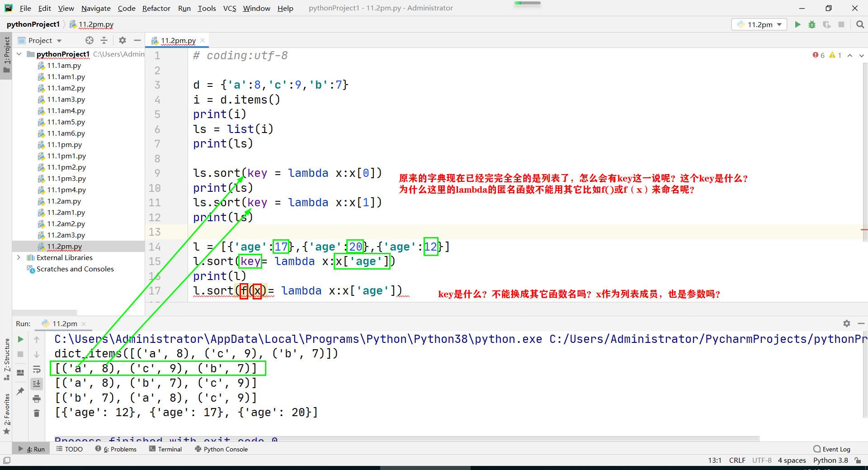Open the VCS menu
This screenshot has height=470, width=868.
[x=230, y=8]
